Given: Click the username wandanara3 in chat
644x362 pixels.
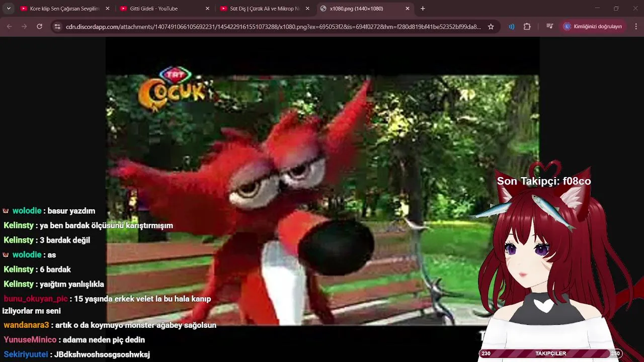Looking at the screenshot, I should [x=26, y=325].
